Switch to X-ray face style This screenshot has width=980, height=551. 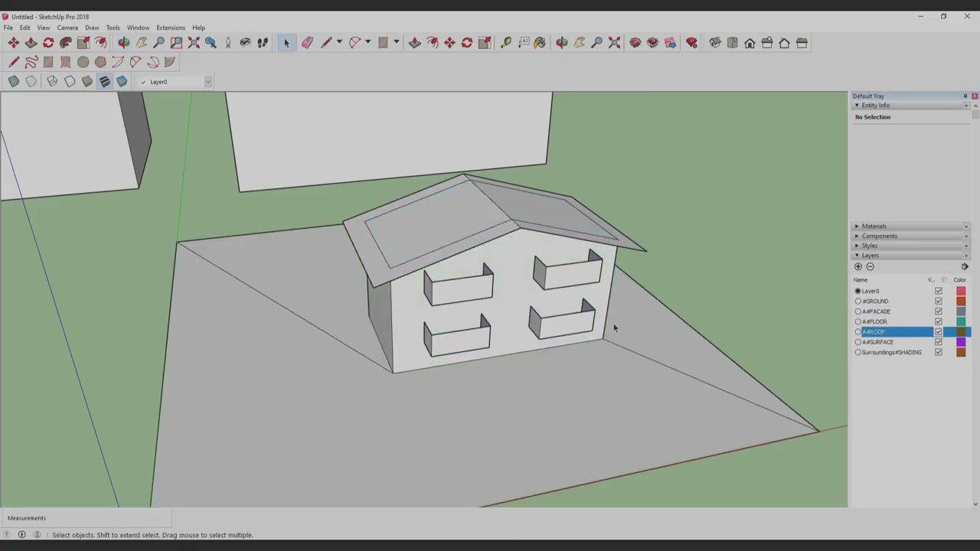tap(13, 81)
